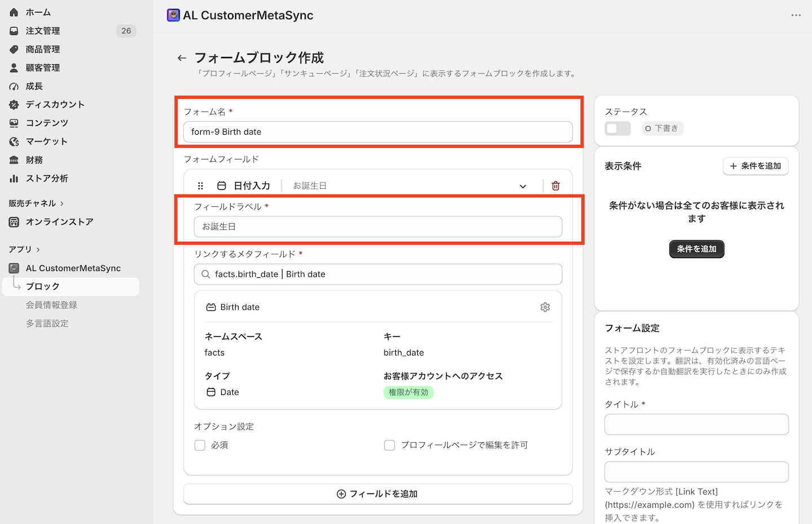
Task: Click the ストア分析 bar chart icon
Action: [x=14, y=178]
